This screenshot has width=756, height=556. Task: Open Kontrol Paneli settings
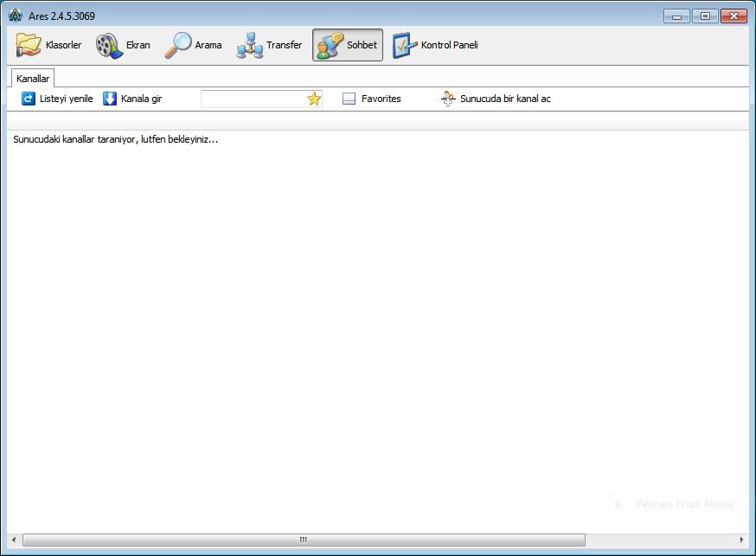(x=435, y=45)
